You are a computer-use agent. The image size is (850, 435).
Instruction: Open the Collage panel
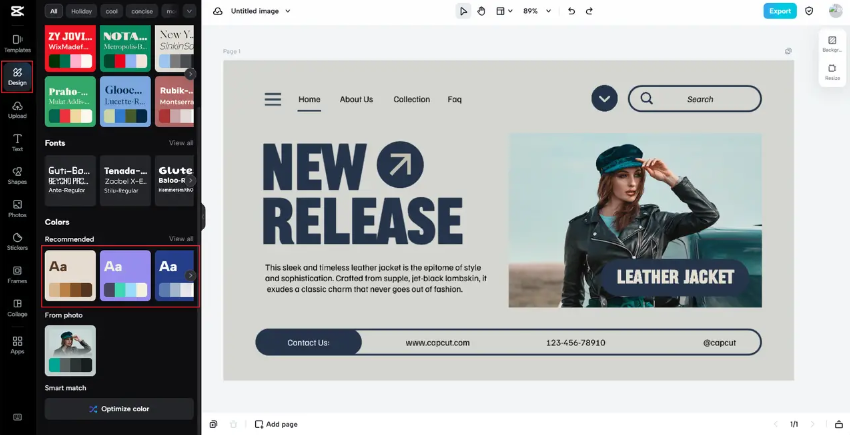click(x=17, y=308)
